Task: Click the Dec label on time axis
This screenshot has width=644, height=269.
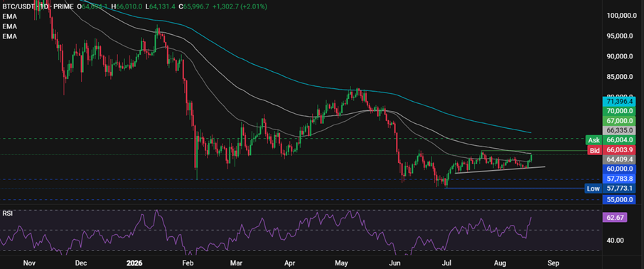Action: pos(81,263)
